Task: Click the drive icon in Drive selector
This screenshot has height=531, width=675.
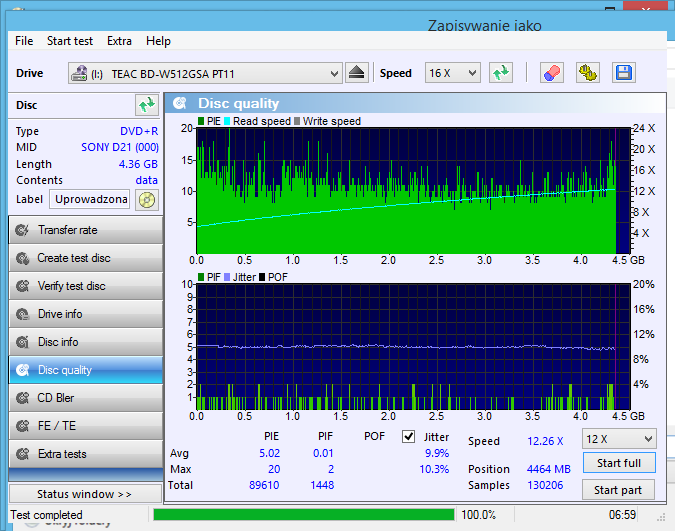Action: click(79, 73)
